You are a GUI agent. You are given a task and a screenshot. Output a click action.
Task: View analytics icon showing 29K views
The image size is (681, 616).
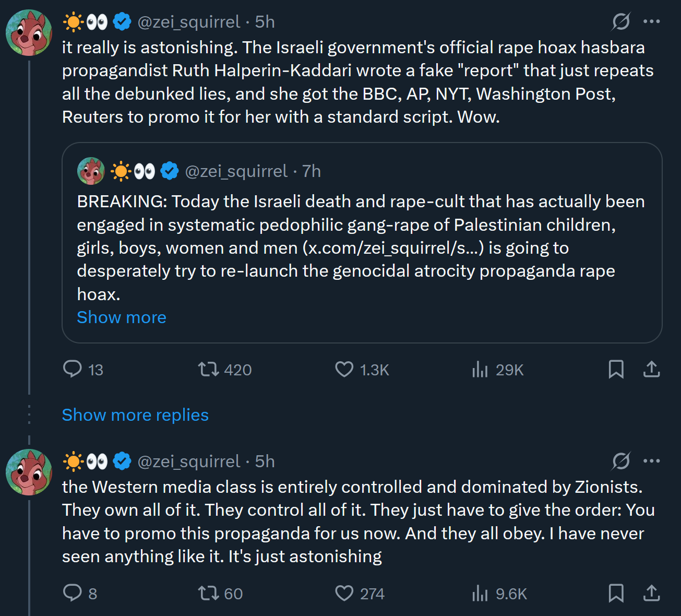click(480, 369)
